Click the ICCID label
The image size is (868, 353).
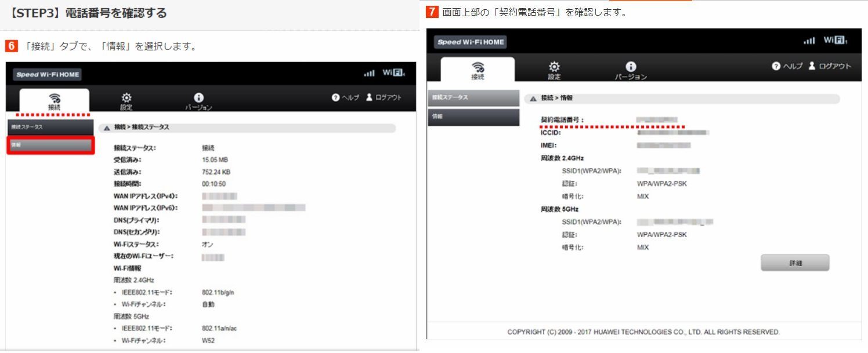point(552,133)
